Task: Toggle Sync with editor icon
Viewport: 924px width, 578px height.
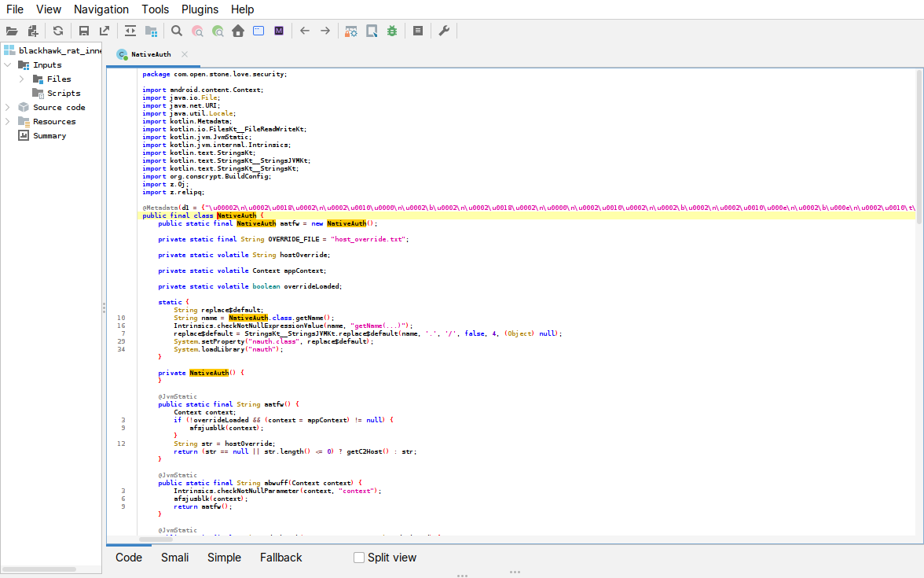Action: [x=130, y=31]
